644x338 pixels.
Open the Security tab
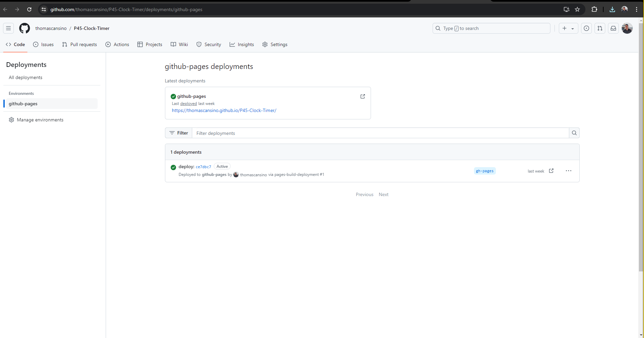tap(209, 44)
